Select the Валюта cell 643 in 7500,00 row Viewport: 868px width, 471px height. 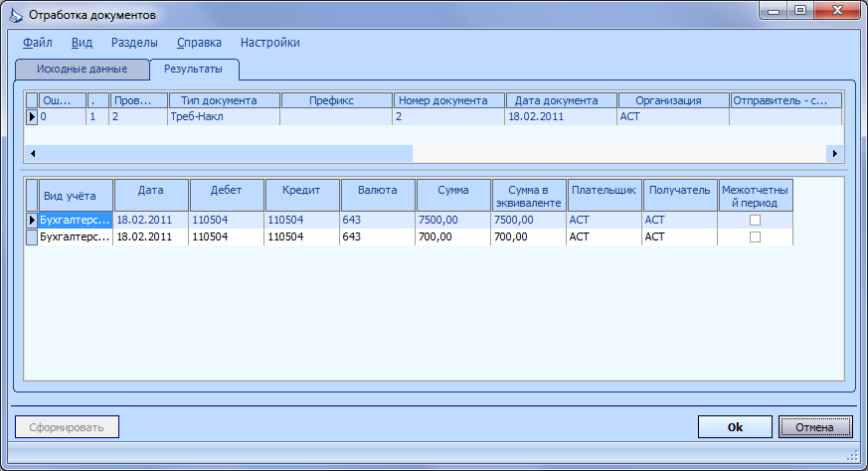pyautogui.click(x=378, y=220)
